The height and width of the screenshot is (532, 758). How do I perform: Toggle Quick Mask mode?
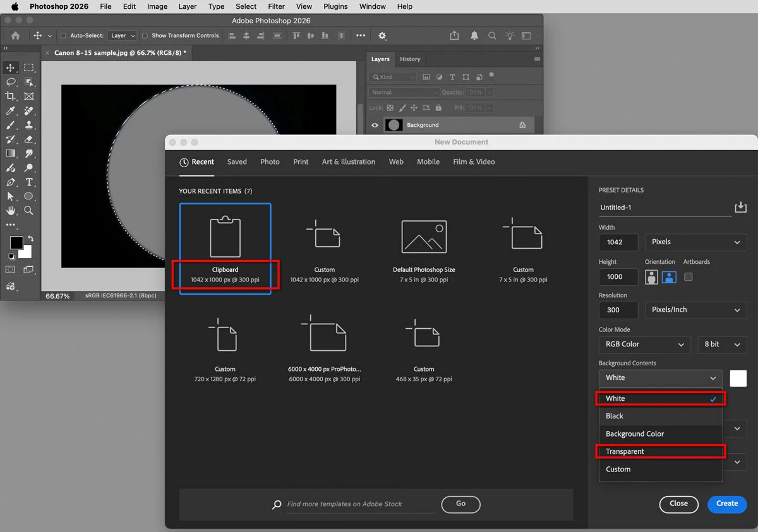point(11,269)
